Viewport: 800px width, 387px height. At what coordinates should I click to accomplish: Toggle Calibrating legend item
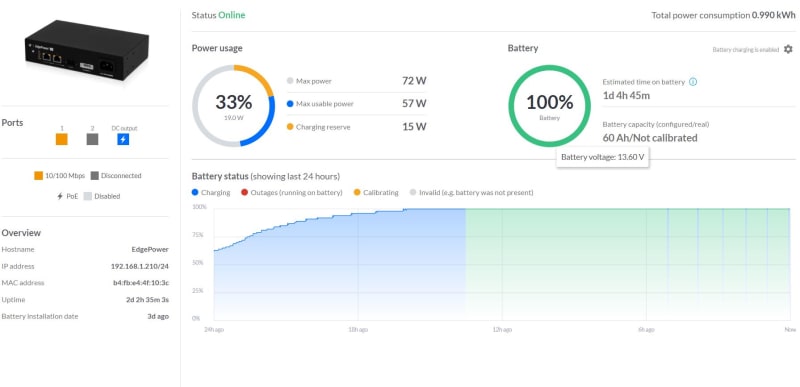(x=376, y=193)
